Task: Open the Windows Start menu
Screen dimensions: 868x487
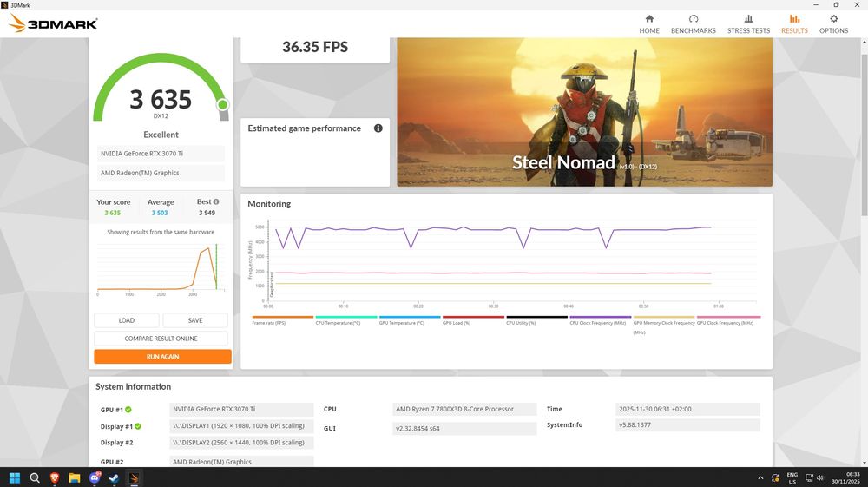Action: click(x=15, y=477)
